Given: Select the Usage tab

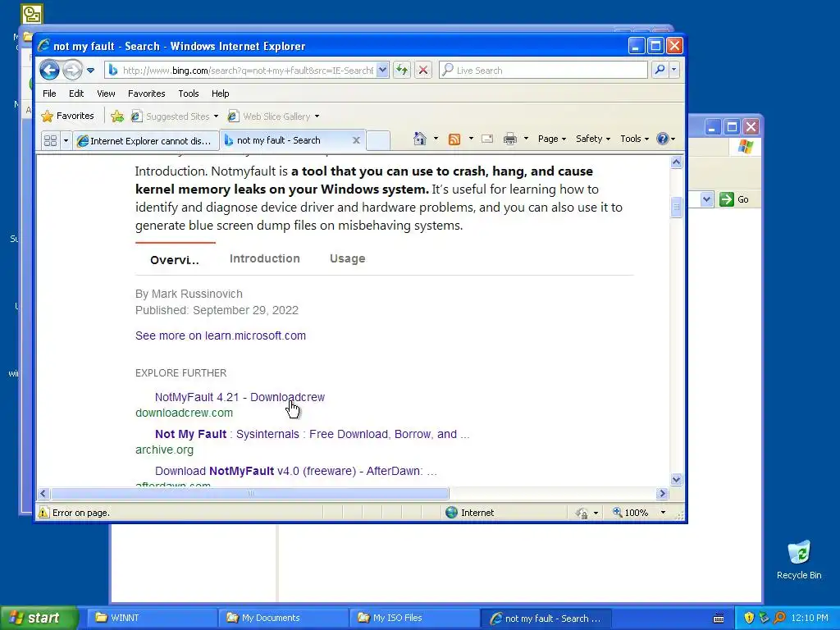Looking at the screenshot, I should pyautogui.click(x=348, y=258).
